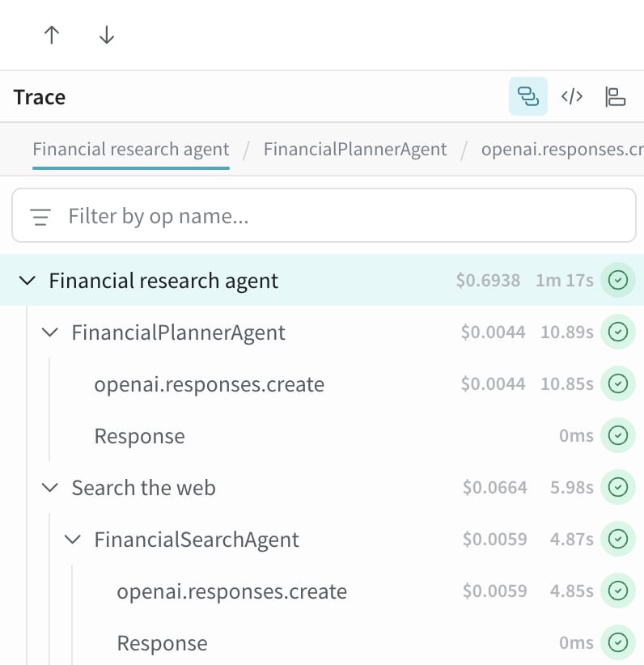Viewport: 644px width, 665px height.
Task: Collapse the FinancialSearchAgent node
Action: tap(72, 539)
